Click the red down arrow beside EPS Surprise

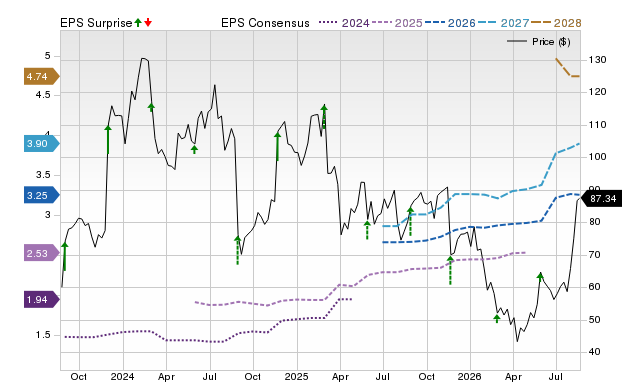pos(148,22)
